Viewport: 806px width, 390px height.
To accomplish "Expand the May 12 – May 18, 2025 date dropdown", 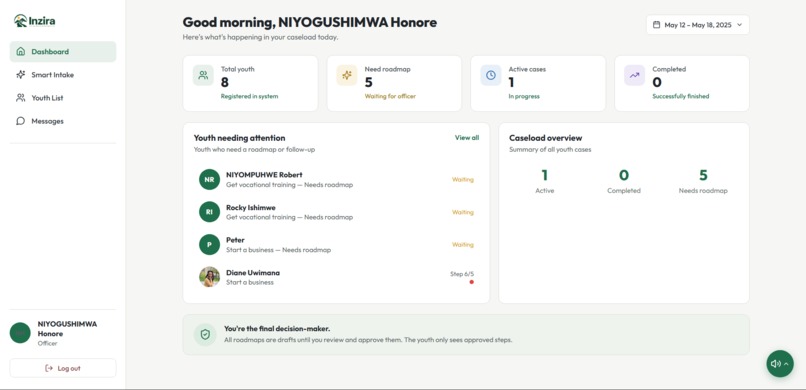I will (x=698, y=25).
